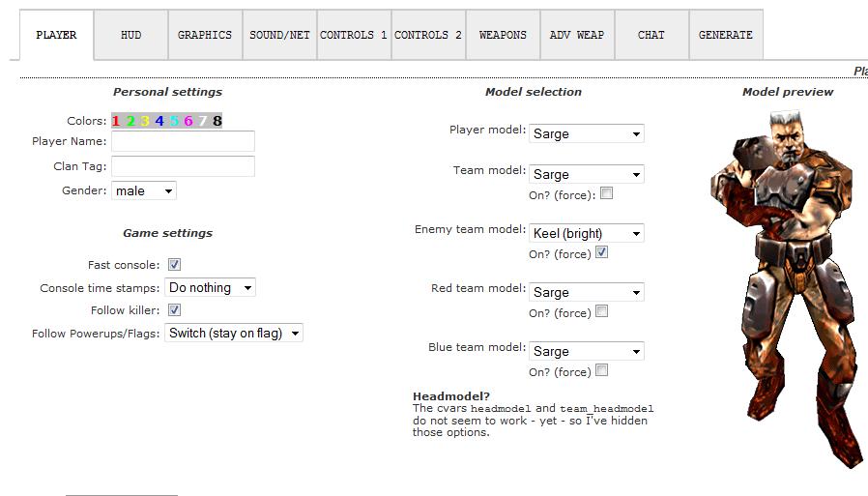Screen dimensions: 868x496
Task: Pick yellow color code 3
Action: click(x=145, y=121)
